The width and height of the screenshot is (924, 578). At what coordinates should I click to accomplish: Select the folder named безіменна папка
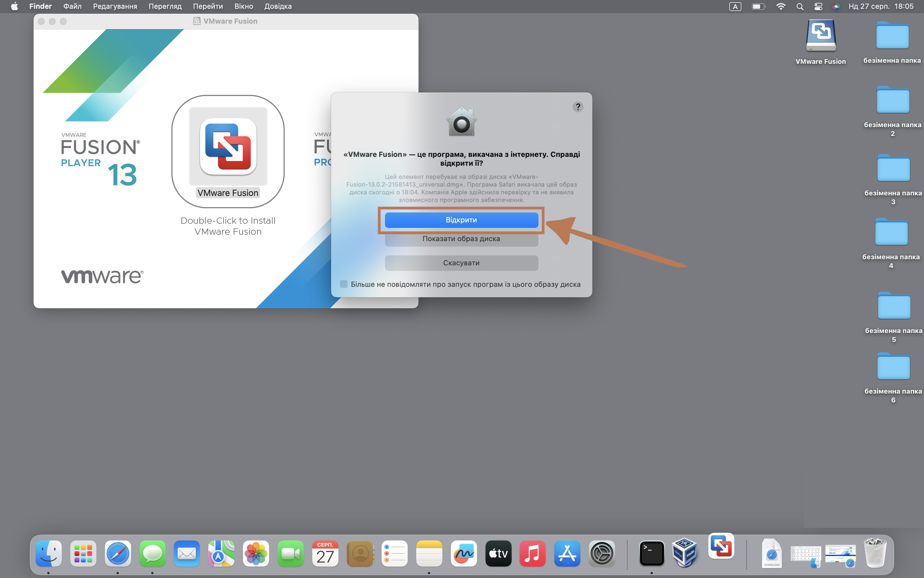click(x=892, y=35)
